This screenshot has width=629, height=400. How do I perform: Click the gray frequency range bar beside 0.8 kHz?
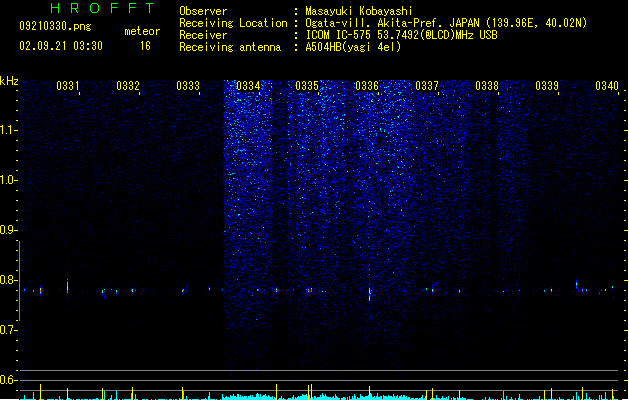pyautogui.click(x=19, y=281)
